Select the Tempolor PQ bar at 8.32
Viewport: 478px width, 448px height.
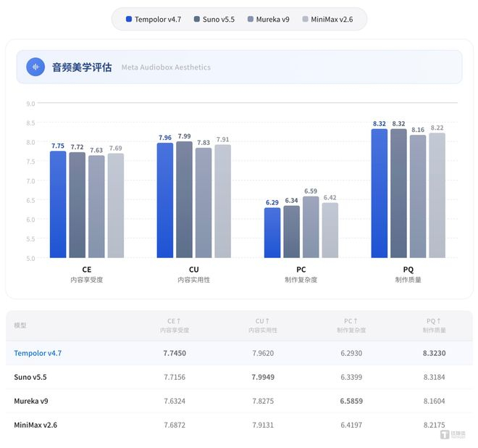pos(380,194)
